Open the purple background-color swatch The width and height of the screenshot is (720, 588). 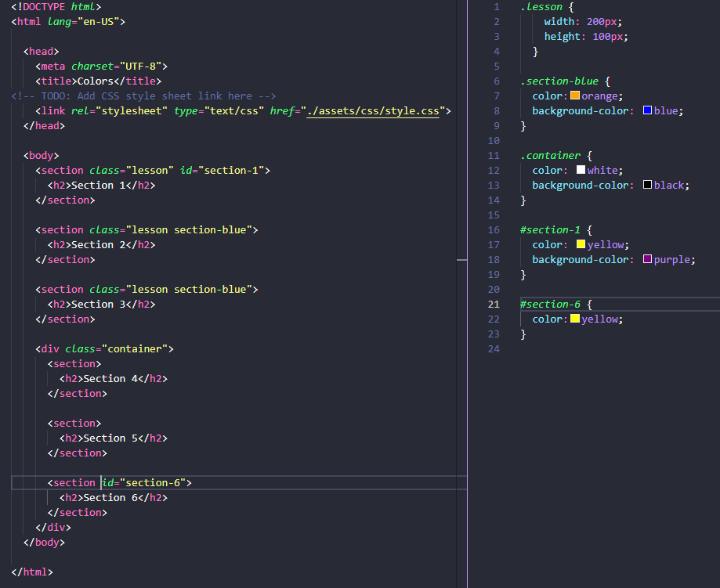click(647, 259)
